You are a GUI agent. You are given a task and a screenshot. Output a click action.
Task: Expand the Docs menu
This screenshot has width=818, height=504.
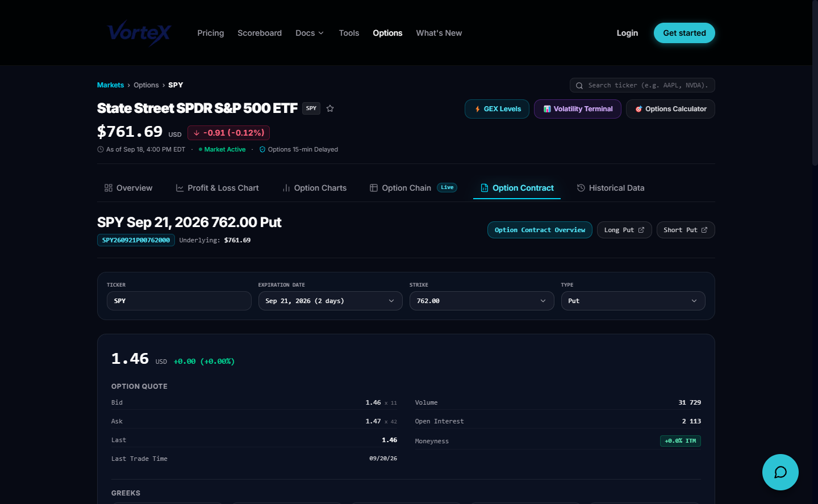pyautogui.click(x=310, y=33)
